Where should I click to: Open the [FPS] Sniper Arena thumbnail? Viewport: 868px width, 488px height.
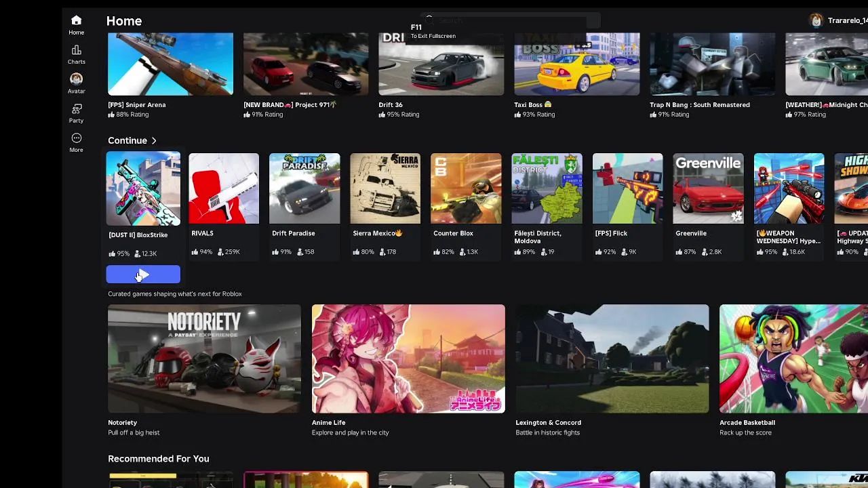[x=170, y=64]
